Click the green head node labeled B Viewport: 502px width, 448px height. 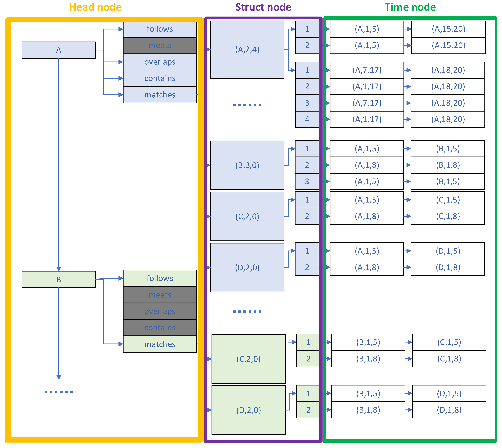[x=59, y=279]
